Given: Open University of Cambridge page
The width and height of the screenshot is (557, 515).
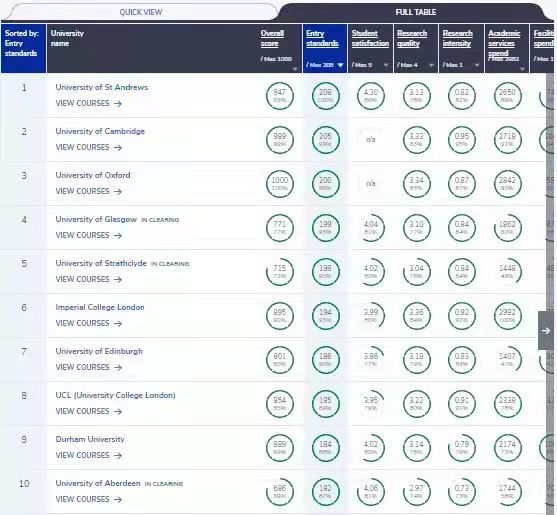Looking at the screenshot, I should point(100,131).
